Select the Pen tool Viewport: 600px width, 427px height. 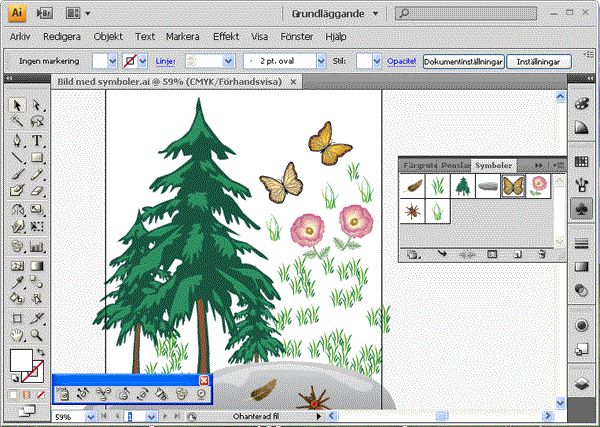[x=17, y=140]
